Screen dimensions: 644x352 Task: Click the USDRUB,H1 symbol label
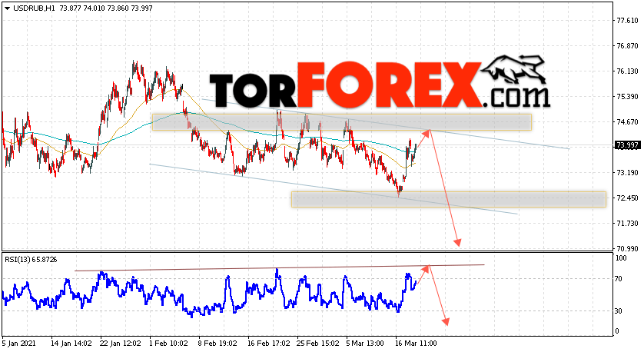(34, 8)
